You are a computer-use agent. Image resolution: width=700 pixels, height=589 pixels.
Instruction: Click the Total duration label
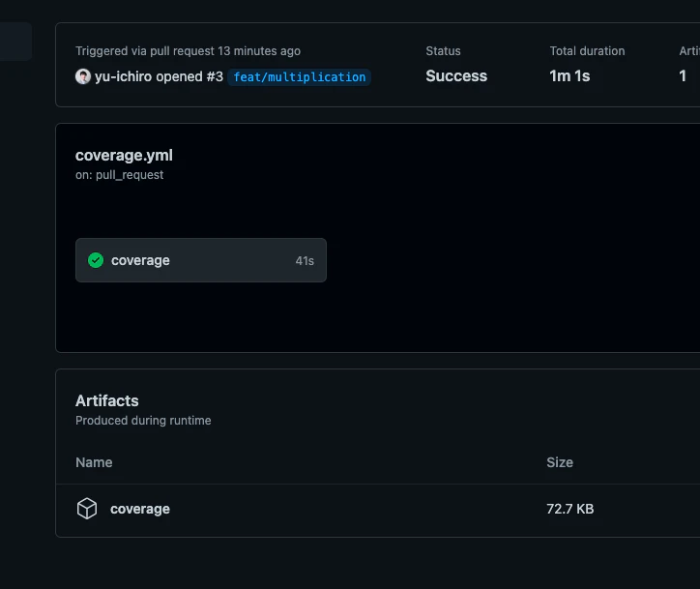coord(587,51)
